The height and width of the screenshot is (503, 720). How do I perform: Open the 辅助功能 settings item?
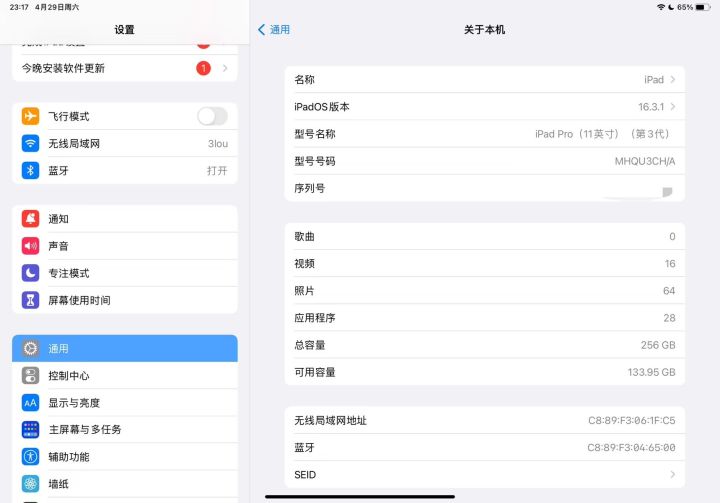tap(125, 457)
